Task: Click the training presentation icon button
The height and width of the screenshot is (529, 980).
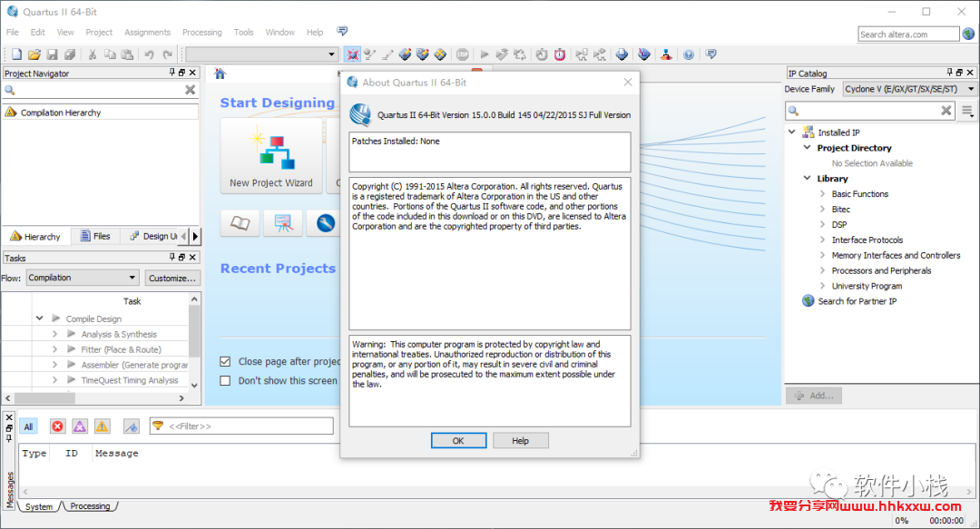Action: point(283,223)
